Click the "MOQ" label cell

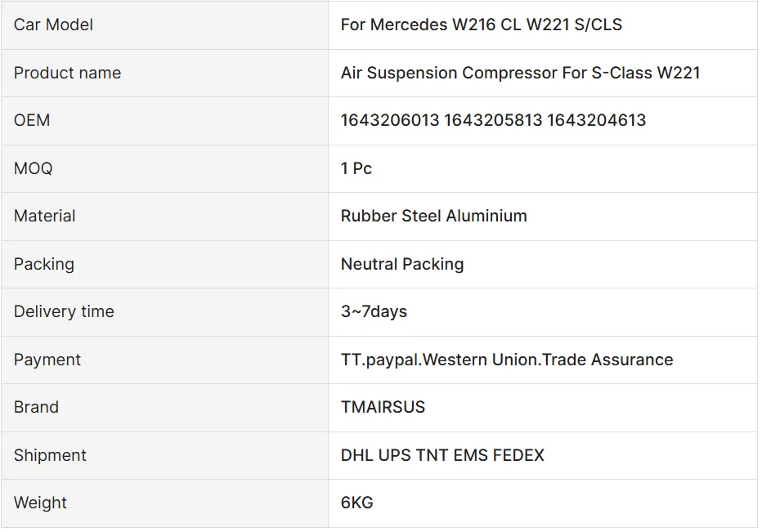click(x=34, y=168)
